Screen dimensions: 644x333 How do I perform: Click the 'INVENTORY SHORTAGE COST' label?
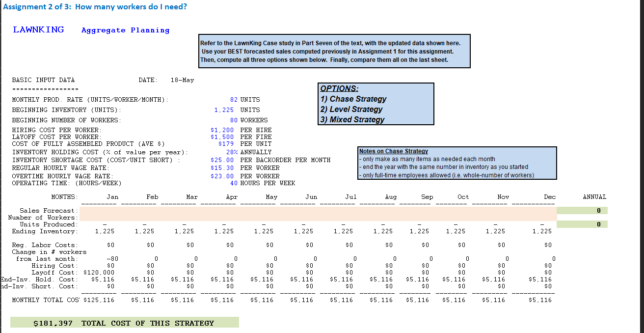coord(96,160)
